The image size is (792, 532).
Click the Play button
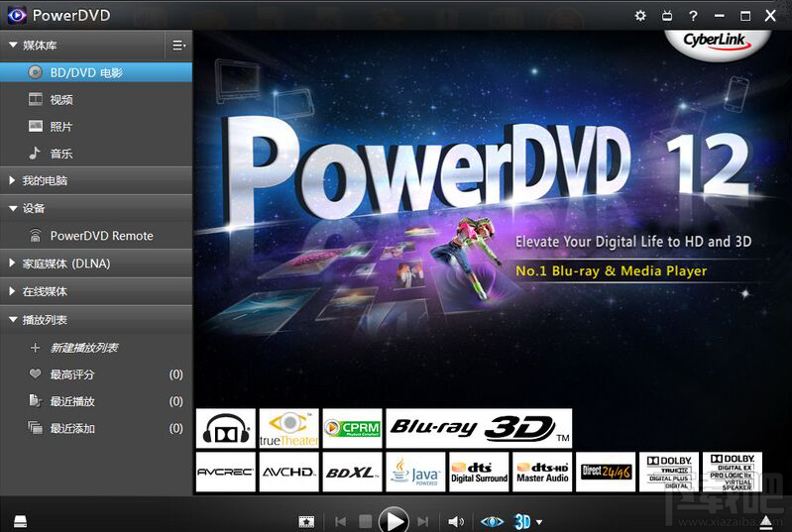tap(394, 520)
